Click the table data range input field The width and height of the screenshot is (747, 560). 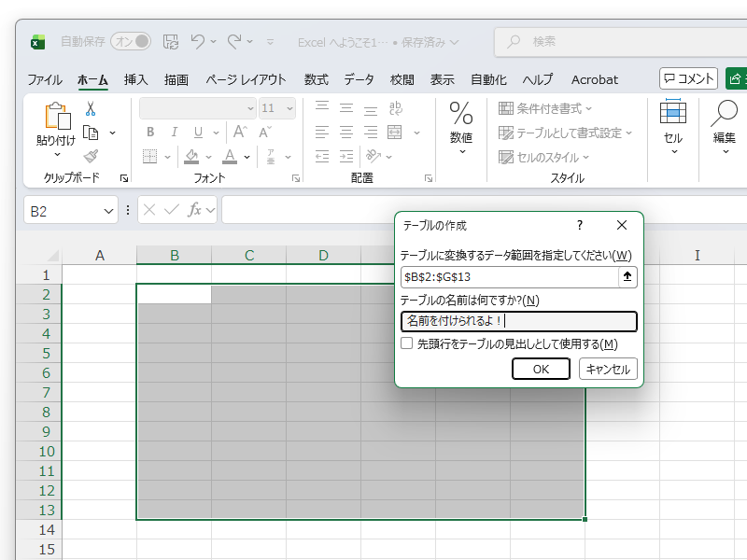pyautogui.click(x=510, y=276)
